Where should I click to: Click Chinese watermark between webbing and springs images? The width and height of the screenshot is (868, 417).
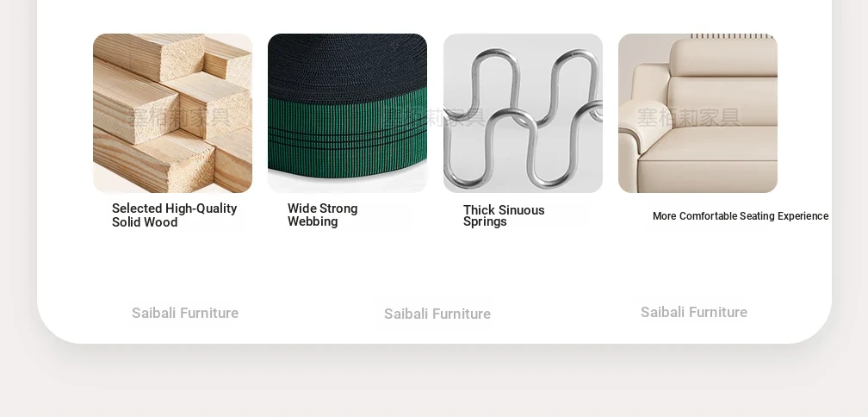click(434, 117)
